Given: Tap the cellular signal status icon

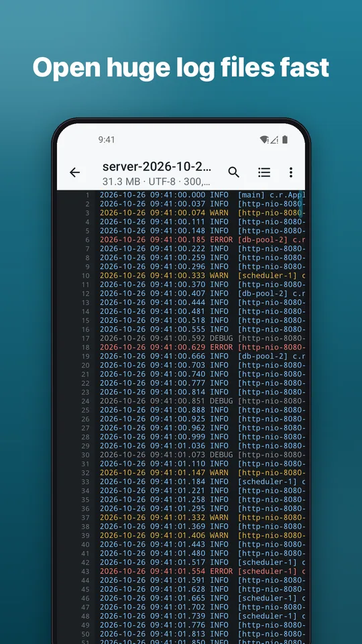Looking at the screenshot, I should click(x=274, y=140).
